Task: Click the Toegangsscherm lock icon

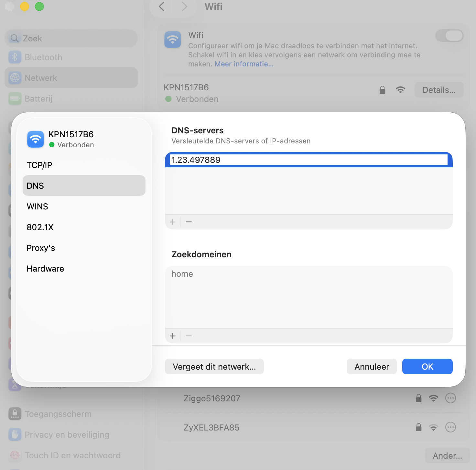Action: click(x=15, y=414)
